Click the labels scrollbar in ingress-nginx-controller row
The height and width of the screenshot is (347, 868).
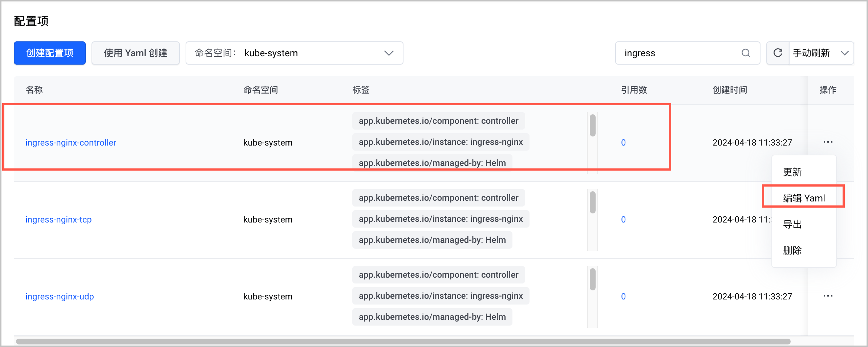coord(593,126)
